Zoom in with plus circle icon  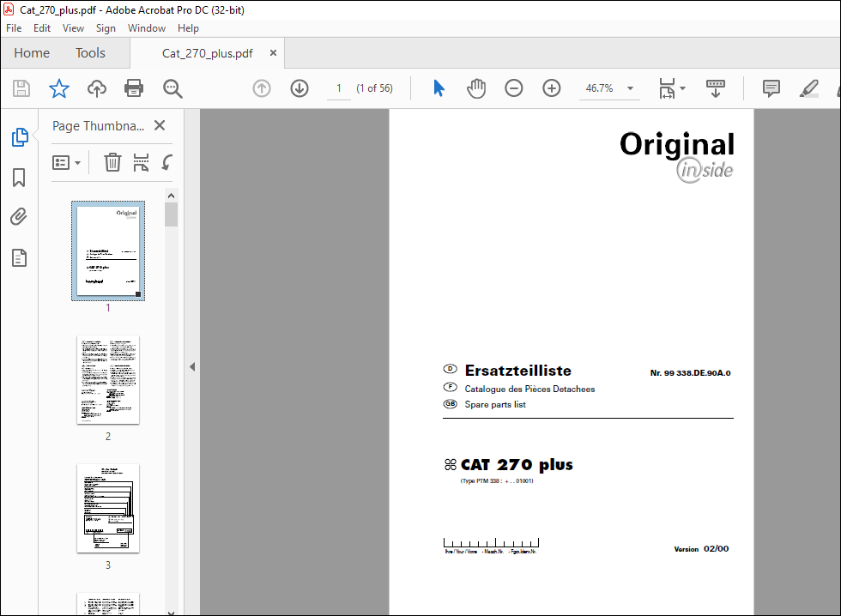click(x=551, y=88)
